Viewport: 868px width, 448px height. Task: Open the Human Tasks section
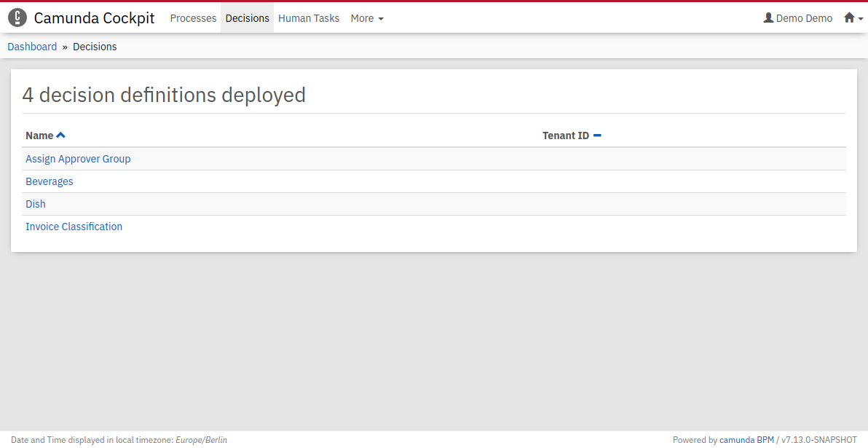click(309, 18)
